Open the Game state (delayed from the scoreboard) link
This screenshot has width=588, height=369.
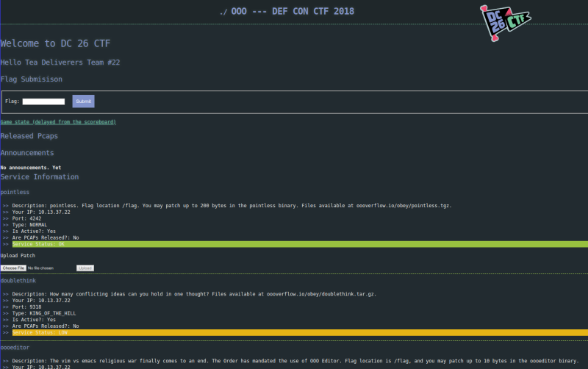click(58, 122)
